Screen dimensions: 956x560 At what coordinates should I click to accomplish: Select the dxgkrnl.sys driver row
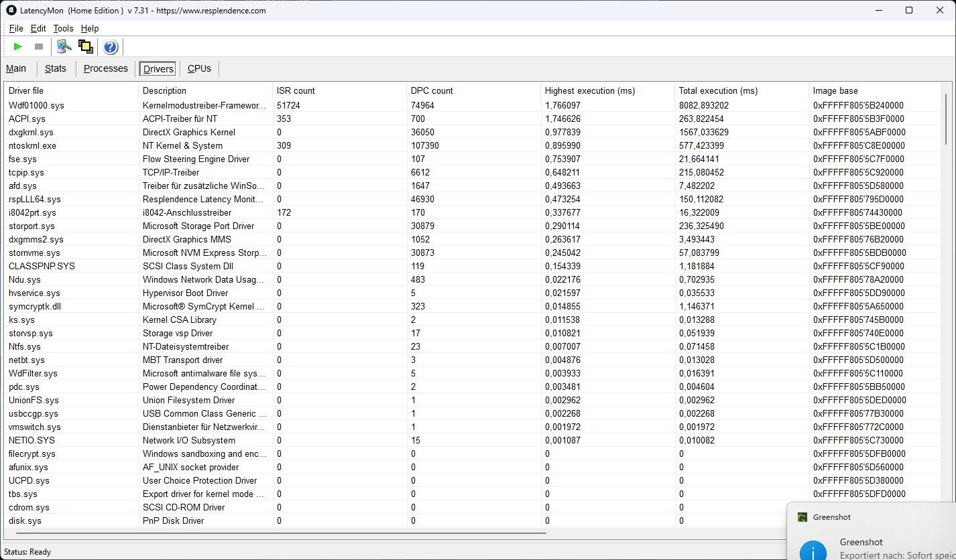click(473, 132)
